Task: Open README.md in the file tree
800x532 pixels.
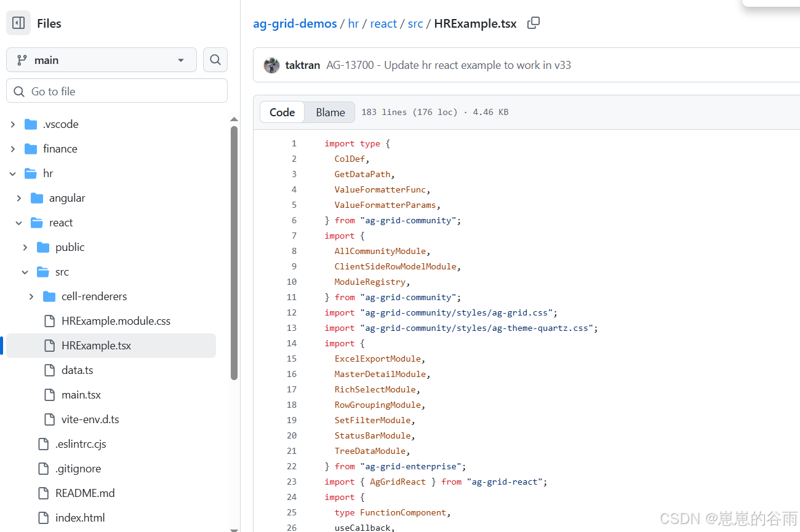Action: 85,493
